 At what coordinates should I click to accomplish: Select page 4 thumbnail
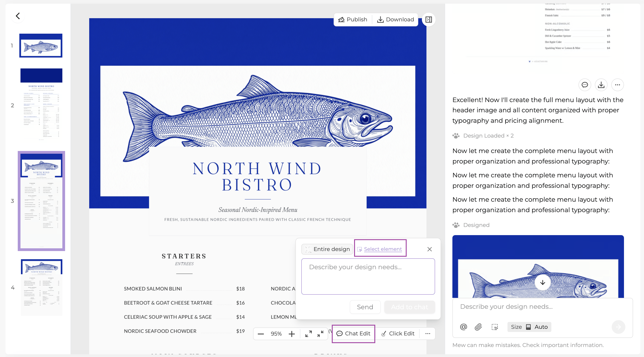point(41,287)
